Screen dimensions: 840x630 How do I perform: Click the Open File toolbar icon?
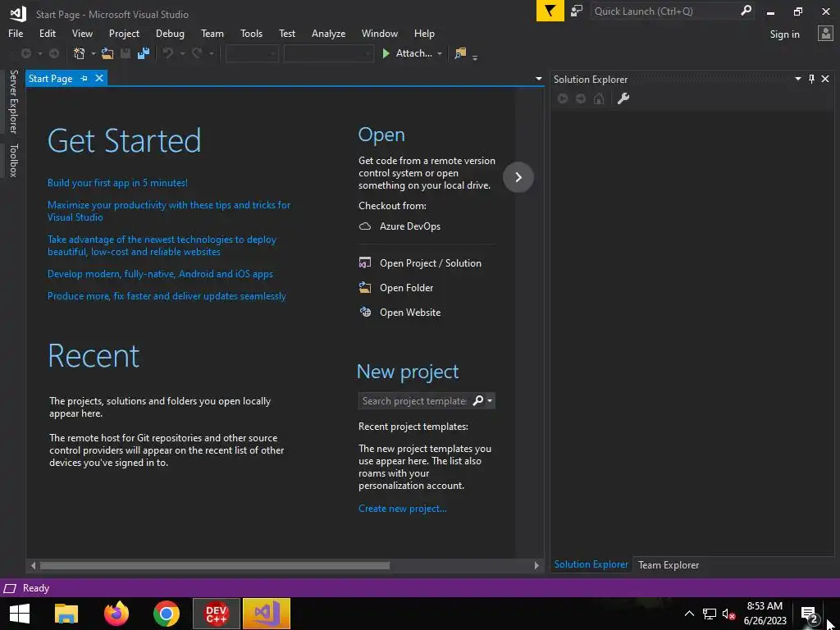107,53
